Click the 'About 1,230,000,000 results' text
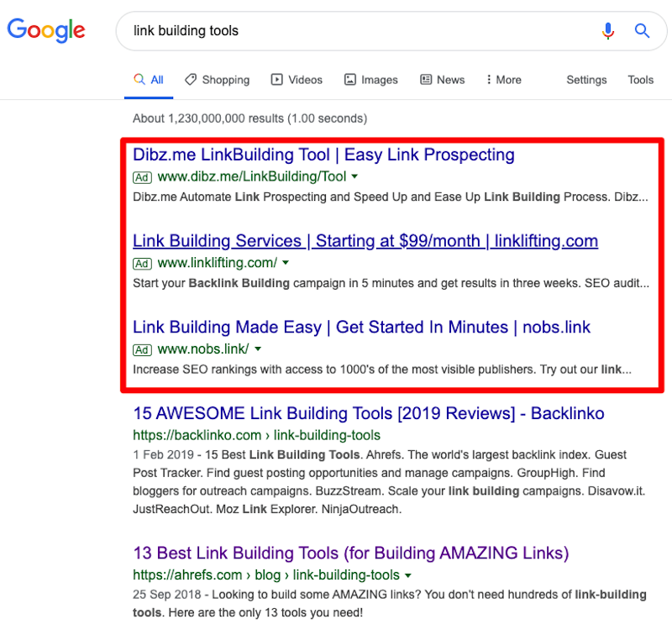Viewport: 672px width, 640px height. (x=249, y=118)
